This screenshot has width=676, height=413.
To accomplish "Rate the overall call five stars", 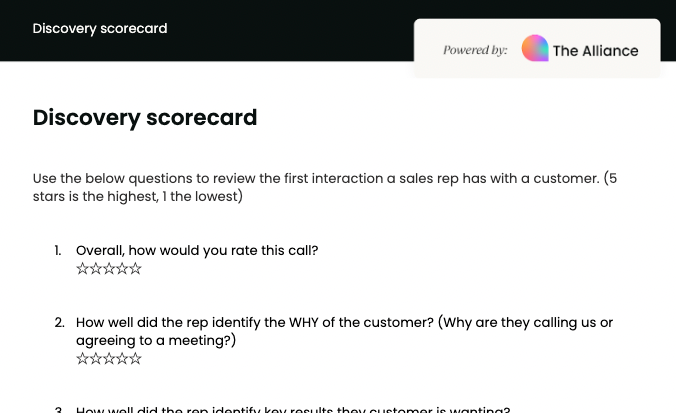I will (135, 269).
